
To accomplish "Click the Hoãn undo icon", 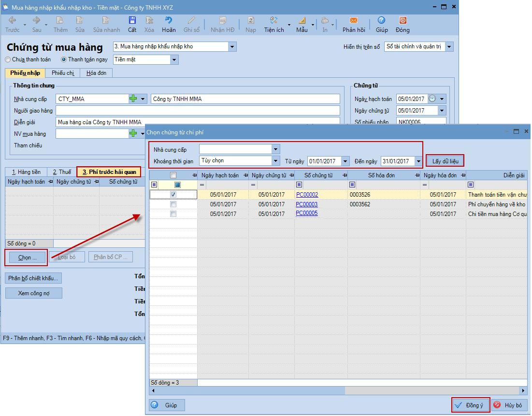I will [x=169, y=20].
